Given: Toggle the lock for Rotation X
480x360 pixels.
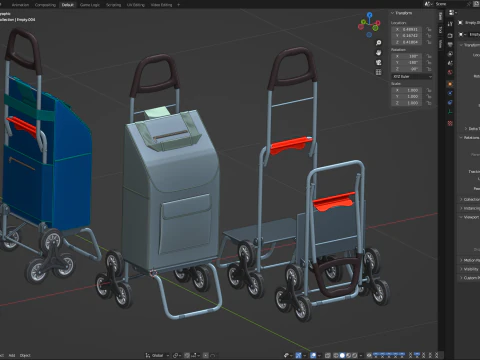Looking at the screenshot, I should (x=428, y=56).
